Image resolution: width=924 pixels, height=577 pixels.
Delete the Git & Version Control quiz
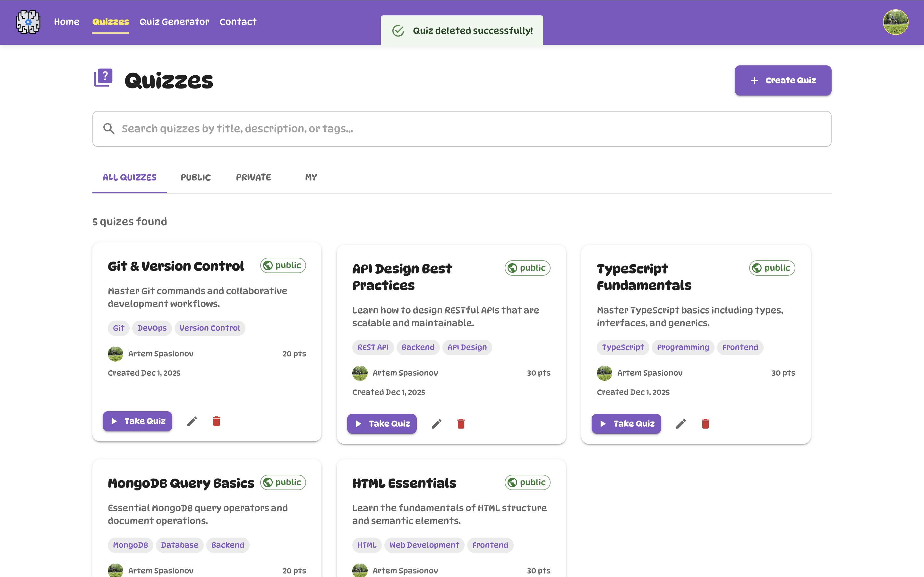coord(217,421)
